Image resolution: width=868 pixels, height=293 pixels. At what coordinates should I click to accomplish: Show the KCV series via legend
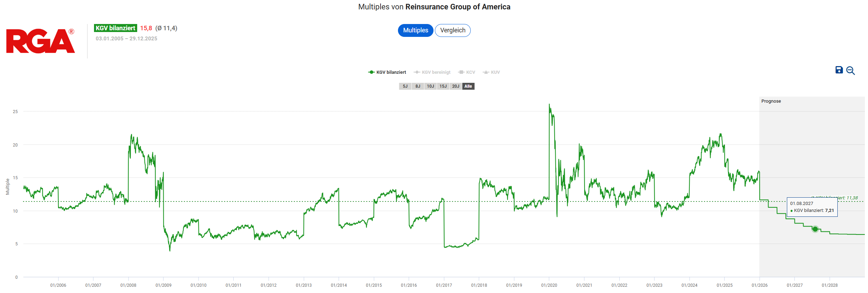pyautogui.click(x=467, y=72)
